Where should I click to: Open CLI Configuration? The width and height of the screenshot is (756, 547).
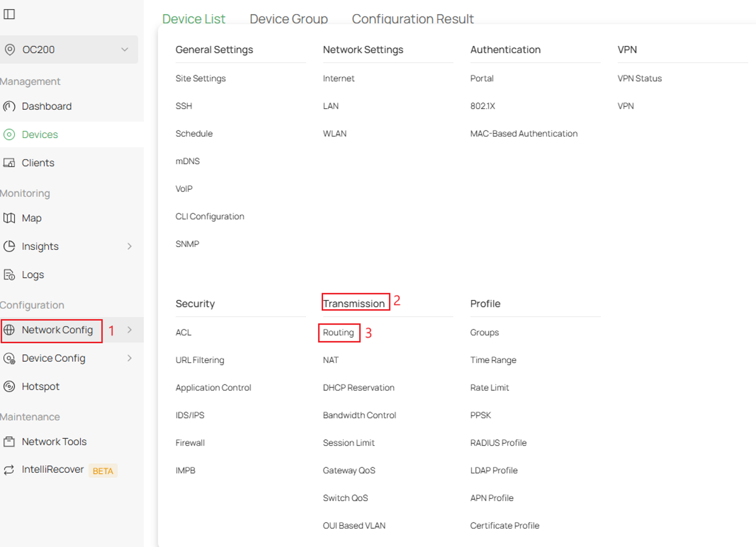tap(210, 216)
